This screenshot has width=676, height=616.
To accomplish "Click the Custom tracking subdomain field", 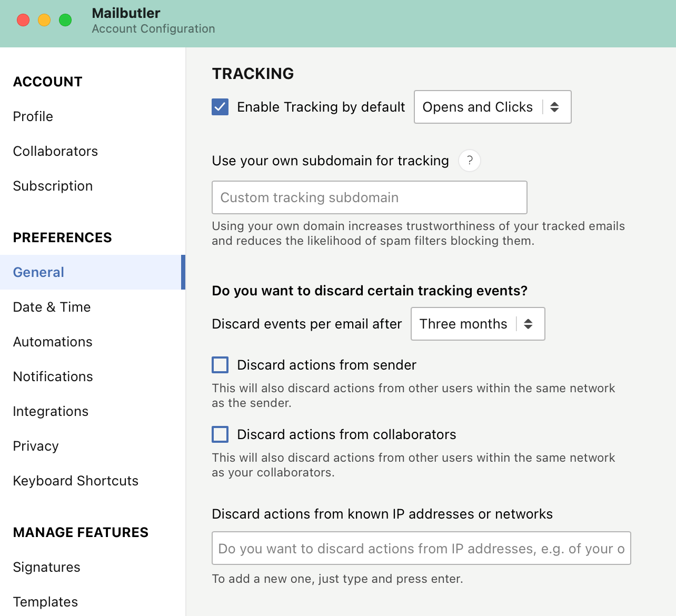I will pyautogui.click(x=370, y=197).
